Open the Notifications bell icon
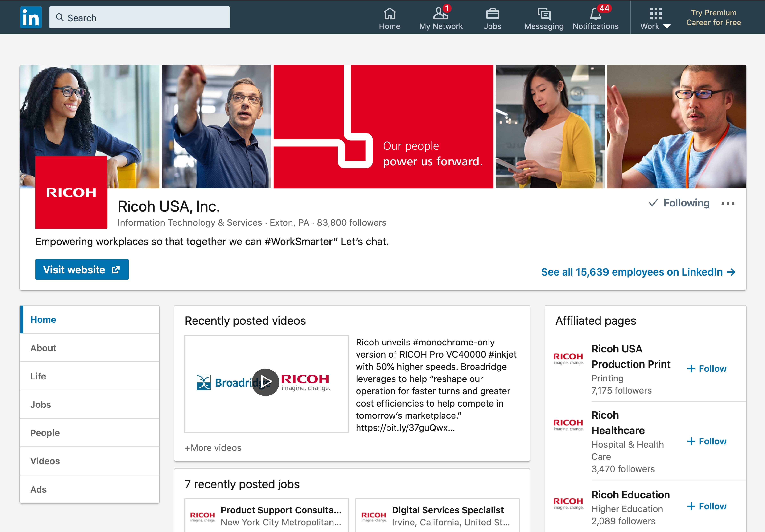765x532 pixels. click(x=595, y=19)
